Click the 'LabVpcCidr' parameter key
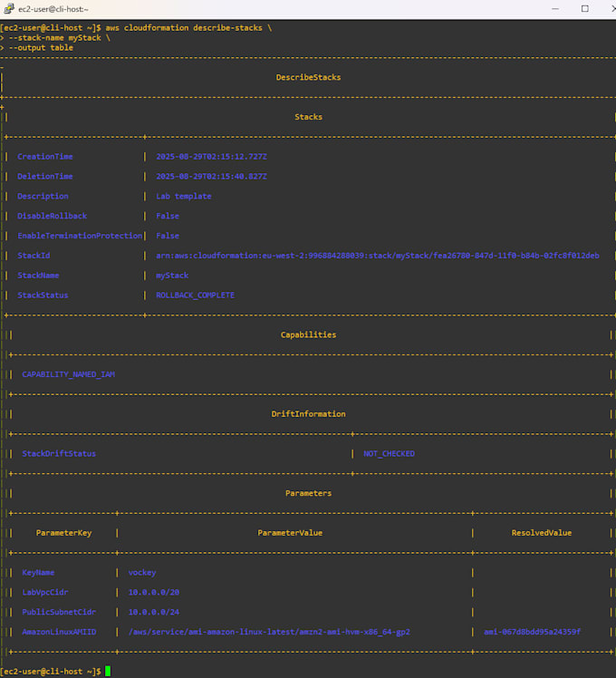Image resolution: width=616 pixels, height=678 pixels. pos(45,593)
